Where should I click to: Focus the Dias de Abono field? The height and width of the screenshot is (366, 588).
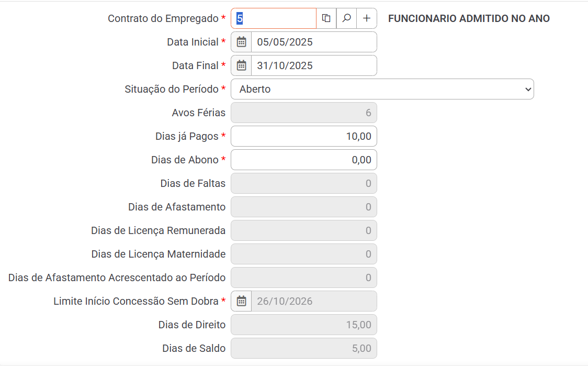pyautogui.click(x=303, y=160)
